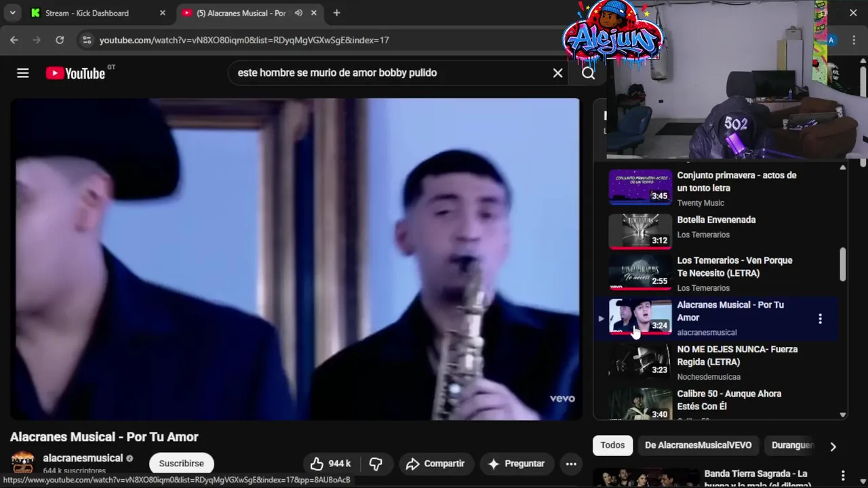
Task: Like the video with thumbs up
Action: pyautogui.click(x=331, y=464)
